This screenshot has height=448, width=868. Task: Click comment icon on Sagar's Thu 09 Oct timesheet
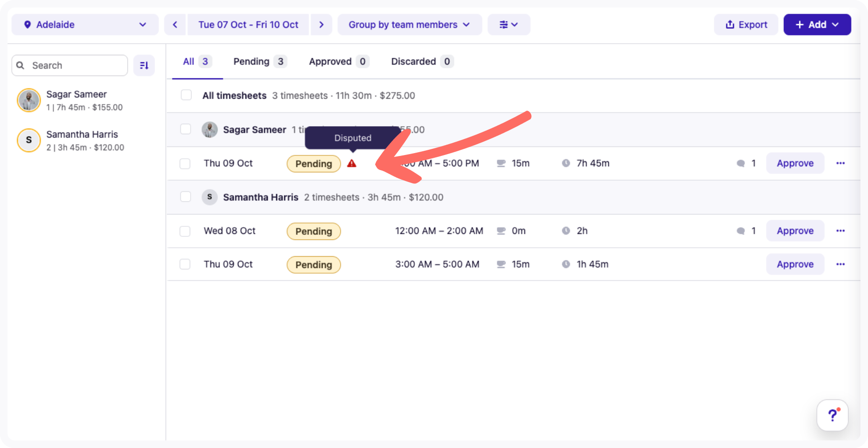pos(741,164)
